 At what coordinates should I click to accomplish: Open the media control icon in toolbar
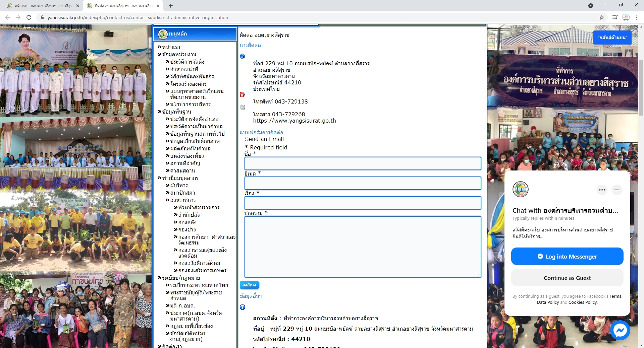(x=615, y=17)
